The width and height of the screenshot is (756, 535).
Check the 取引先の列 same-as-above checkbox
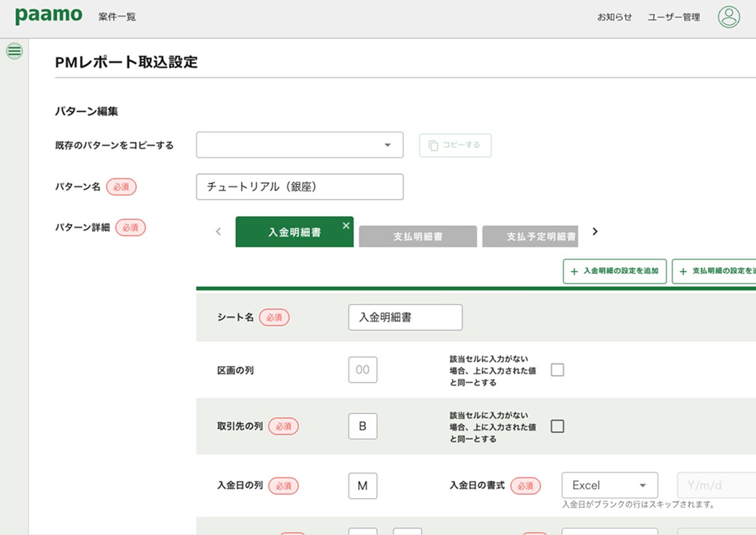coord(558,426)
